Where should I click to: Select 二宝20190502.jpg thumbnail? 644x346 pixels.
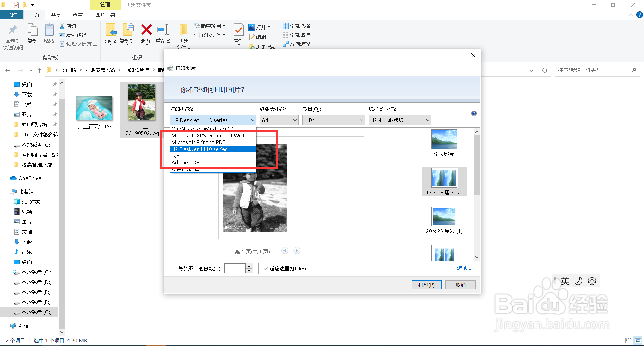tap(141, 102)
